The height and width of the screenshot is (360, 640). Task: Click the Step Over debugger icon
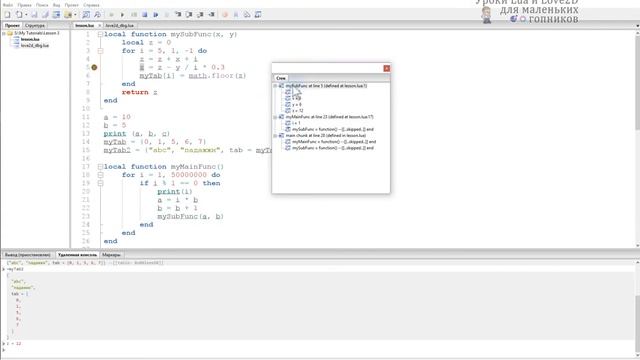pyautogui.click(x=189, y=15)
